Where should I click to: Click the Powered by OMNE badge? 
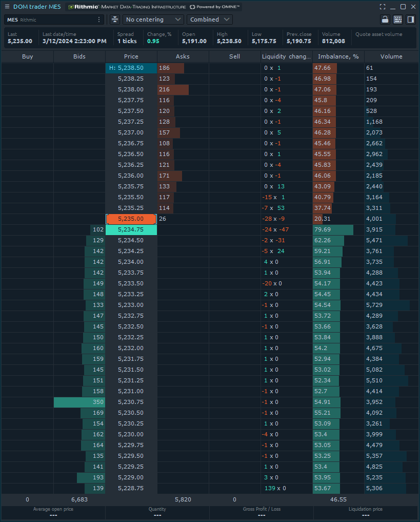point(215,7)
